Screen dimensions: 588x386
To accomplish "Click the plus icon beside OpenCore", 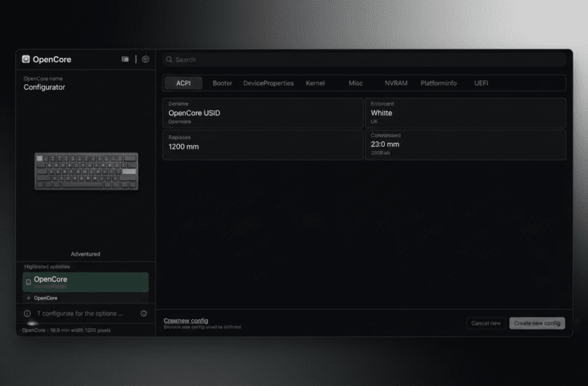I will coord(29,298).
